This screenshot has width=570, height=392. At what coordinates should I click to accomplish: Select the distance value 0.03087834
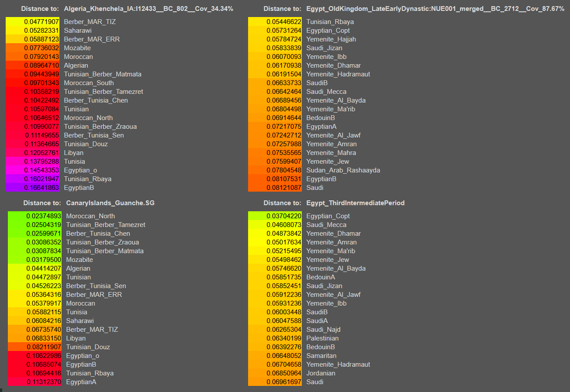35,251
